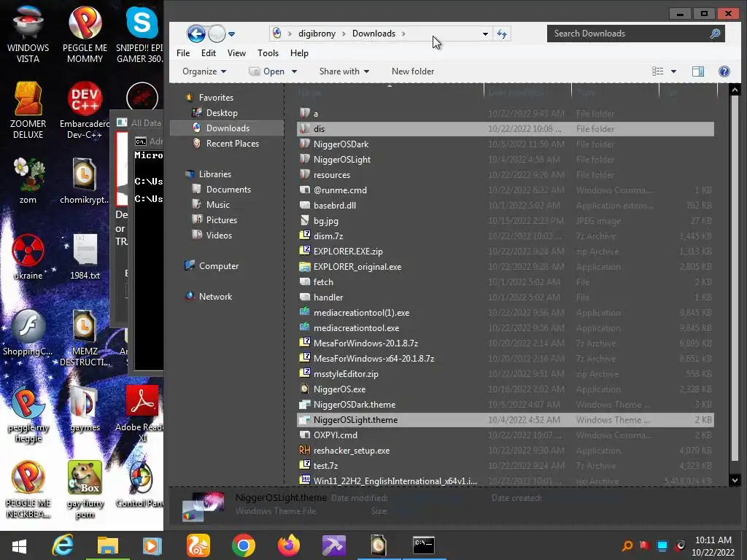747x560 pixels.
Task: Select the folder named a
Action: click(x=505, y=114)
